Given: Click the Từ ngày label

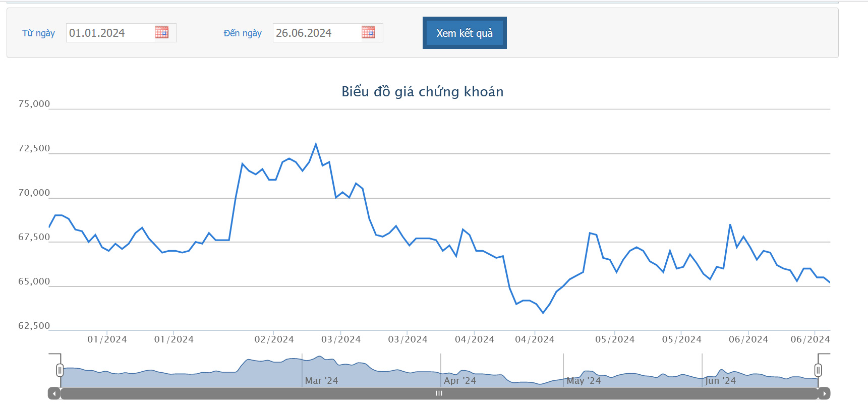Looking at the screenshot, I should (x=38, y=33).
